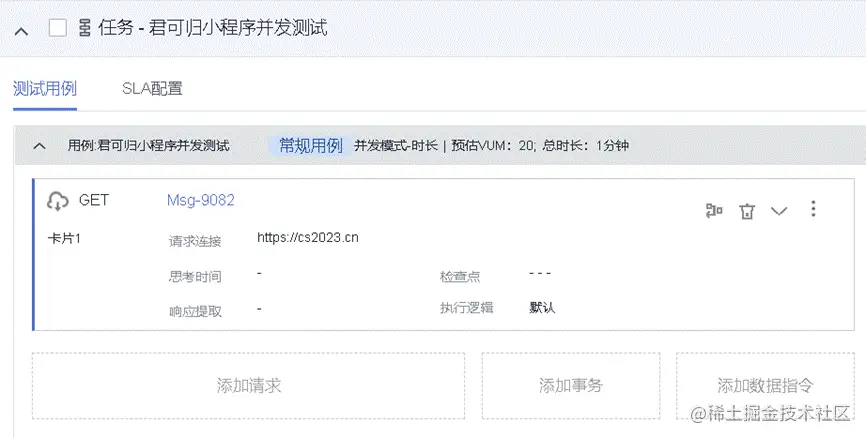Image resolution: width=866 pixels, height=438 pixels.
Task: Click the 执行逻辑 field label
Action: coord(466,308)
